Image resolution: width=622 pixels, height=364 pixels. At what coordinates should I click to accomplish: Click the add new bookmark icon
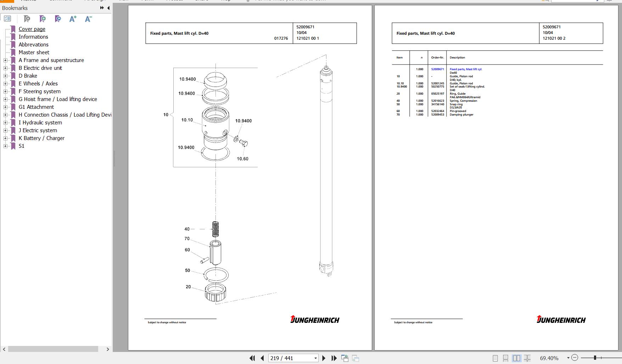tap(43, 19)
